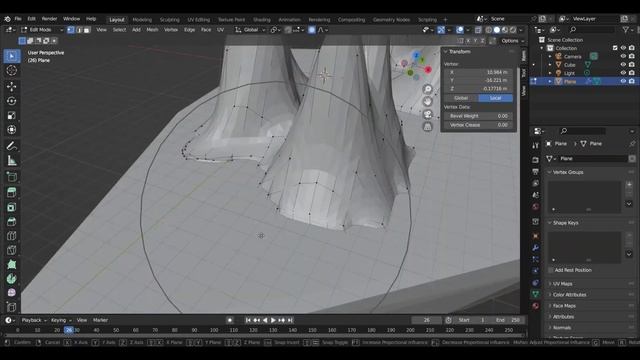Switch to edge select mode
The image size is (640, 360).
click(x=79, y=30)
